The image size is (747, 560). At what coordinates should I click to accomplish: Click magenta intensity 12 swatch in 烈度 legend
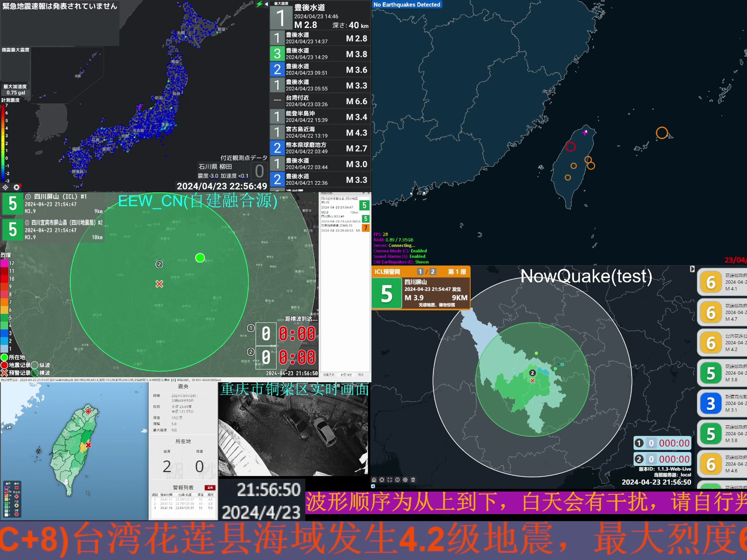click(x=4, y=263)
